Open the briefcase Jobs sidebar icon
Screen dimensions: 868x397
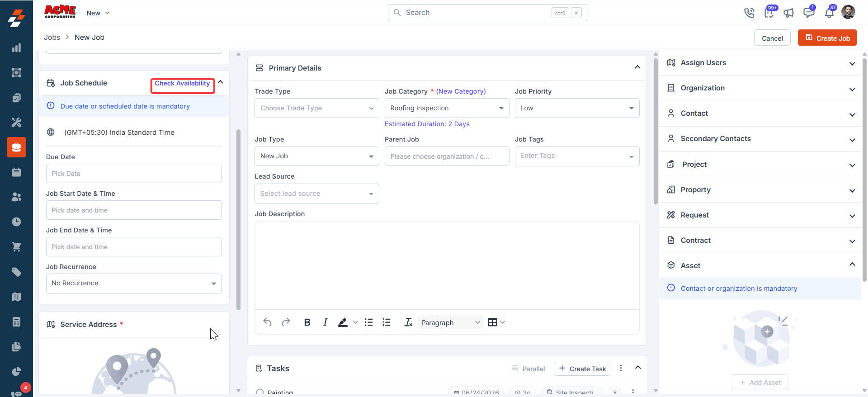click(x=16, y=147)
